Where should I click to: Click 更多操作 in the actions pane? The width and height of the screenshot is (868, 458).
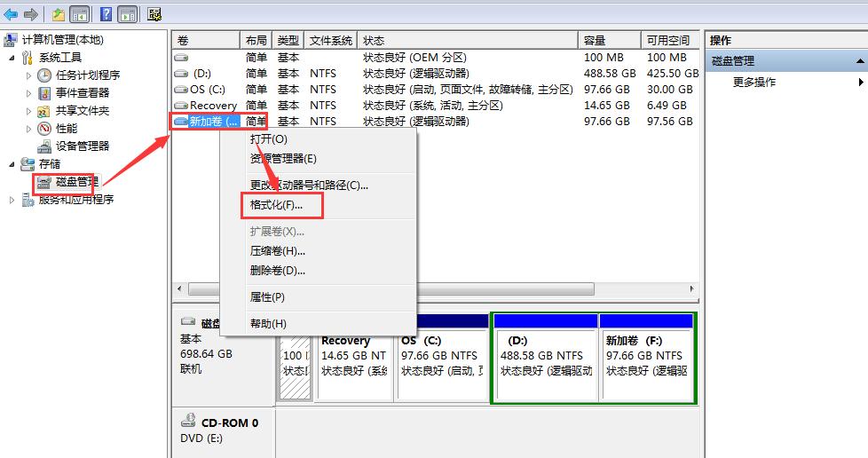coord(754,83)
